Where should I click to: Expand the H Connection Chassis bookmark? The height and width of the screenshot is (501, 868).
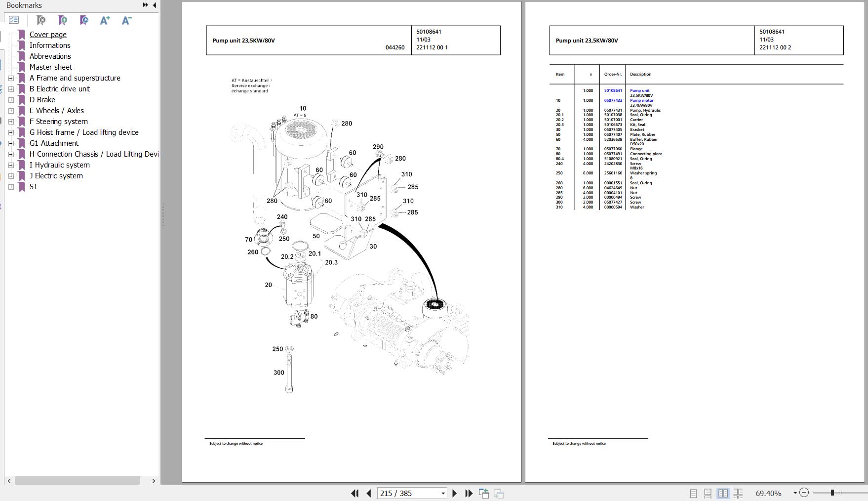11,154
